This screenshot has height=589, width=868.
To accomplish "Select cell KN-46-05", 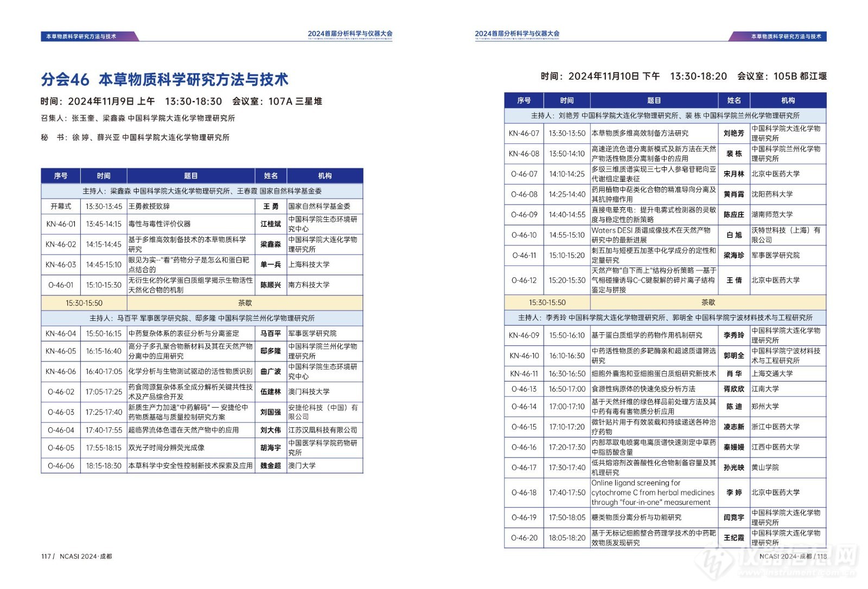I will point(61,351).
